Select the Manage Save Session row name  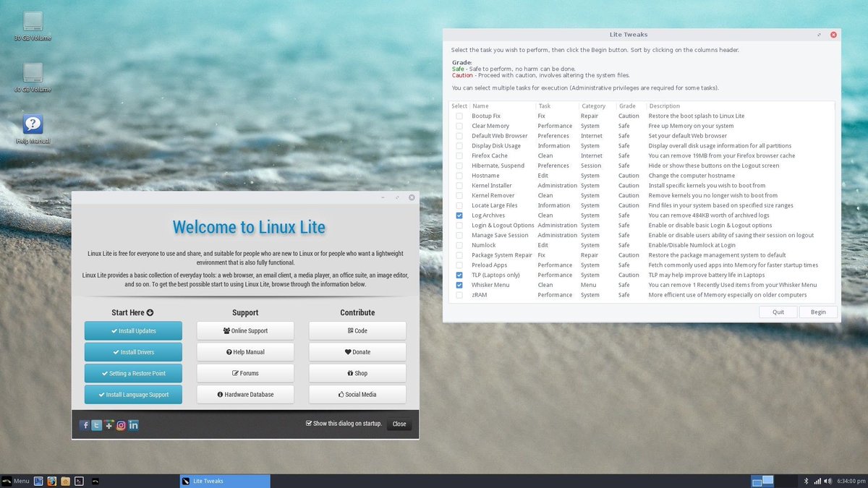click(x=501, y=235)
